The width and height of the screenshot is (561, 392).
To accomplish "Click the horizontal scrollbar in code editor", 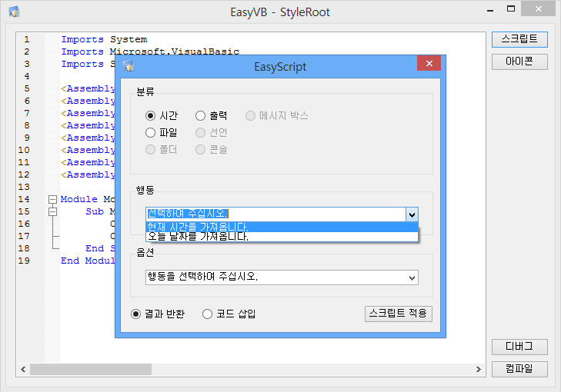I will click(x=231, y=370).
